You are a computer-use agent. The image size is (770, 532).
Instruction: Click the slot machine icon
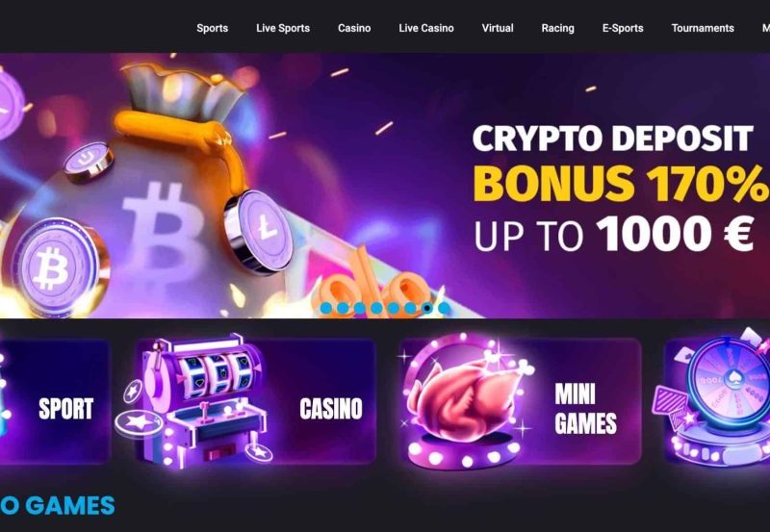[x=196, y=401]
